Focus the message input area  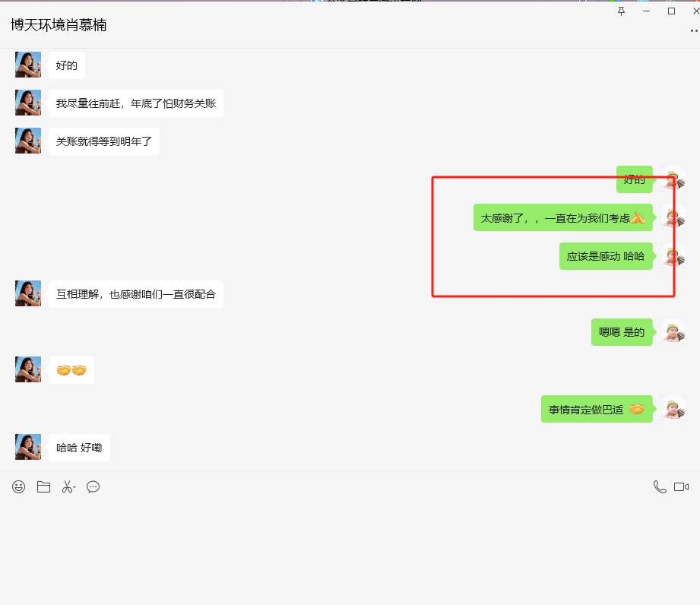click(350, 547)
